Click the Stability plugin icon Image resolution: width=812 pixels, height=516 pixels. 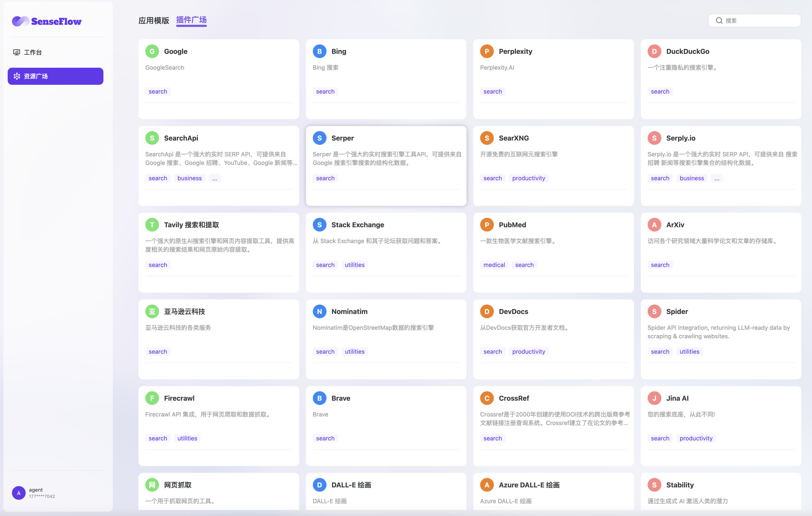[x=654, y=485]
